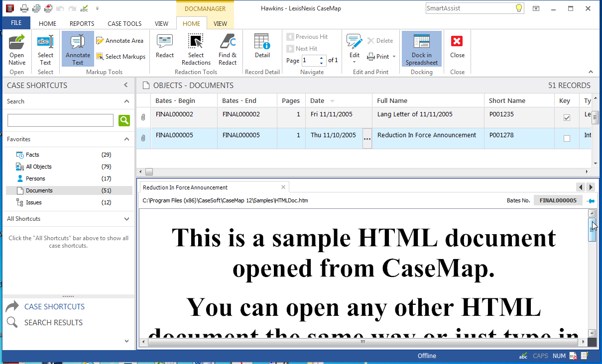The width and height of the screenshot is (602, 364).
Task: Click the case shortcuts search field
Action: pos(60,120)
